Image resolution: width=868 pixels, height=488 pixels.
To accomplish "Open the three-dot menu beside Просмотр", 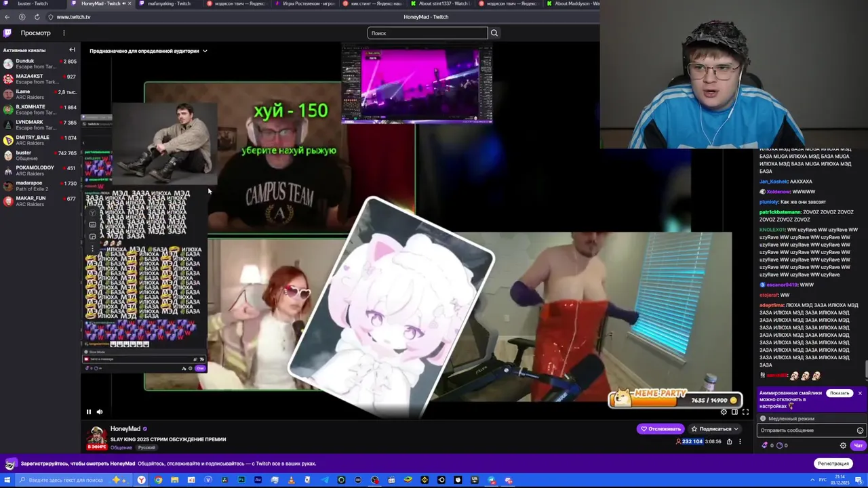I will (64, 33).
